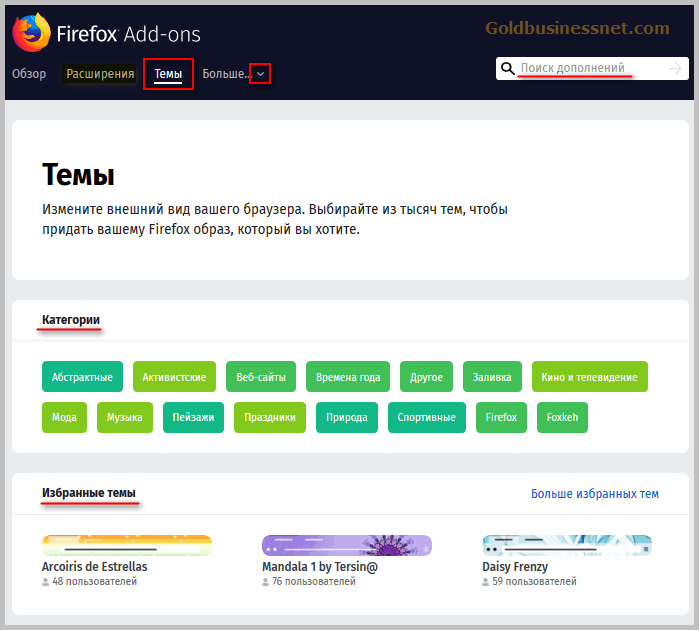
Task: Click the Firefox Add-ons header title
Action: [x=128, y=34]
